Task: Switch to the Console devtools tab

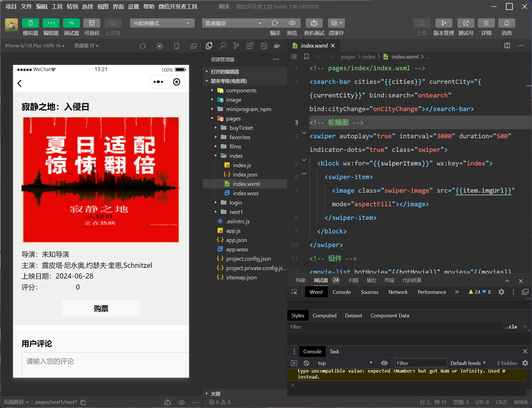Action: pos(342,292)
